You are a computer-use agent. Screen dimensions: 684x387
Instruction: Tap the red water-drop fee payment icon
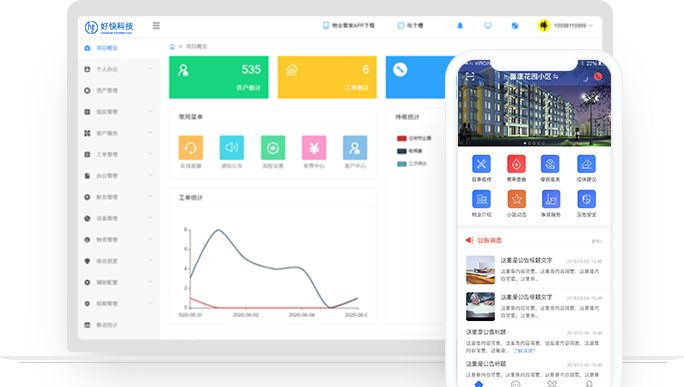[516, 164]
